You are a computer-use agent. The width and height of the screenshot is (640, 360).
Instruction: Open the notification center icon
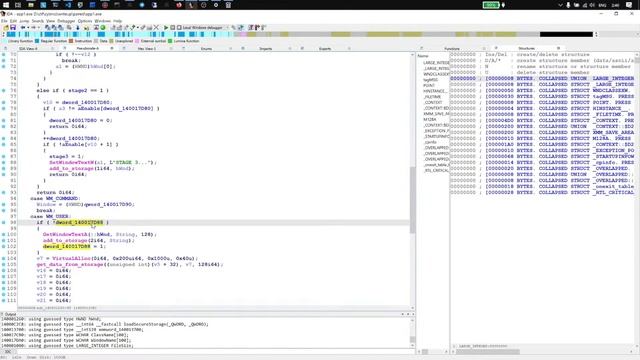tap(629, 5)
